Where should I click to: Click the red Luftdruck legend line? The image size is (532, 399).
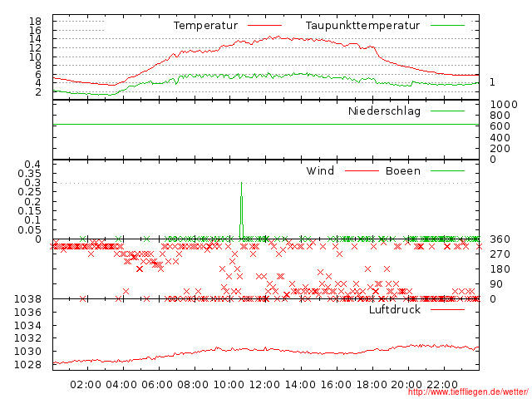[x=448, y=310]
